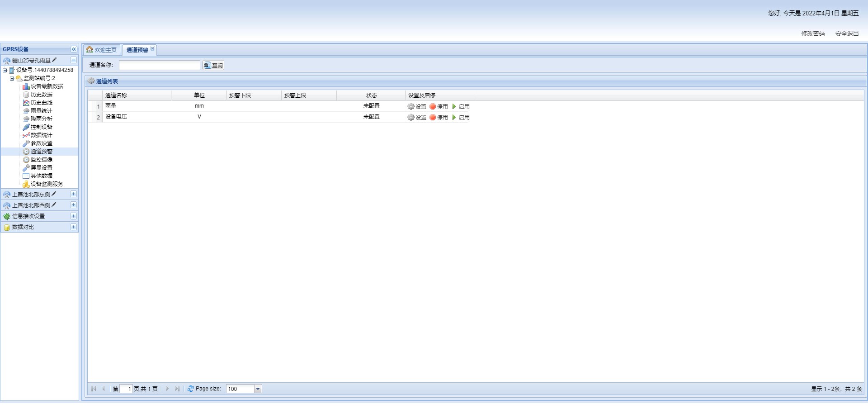868x414 pixels.
Task: Sort by the 预警下限 column header
Action: coord(254,95)
